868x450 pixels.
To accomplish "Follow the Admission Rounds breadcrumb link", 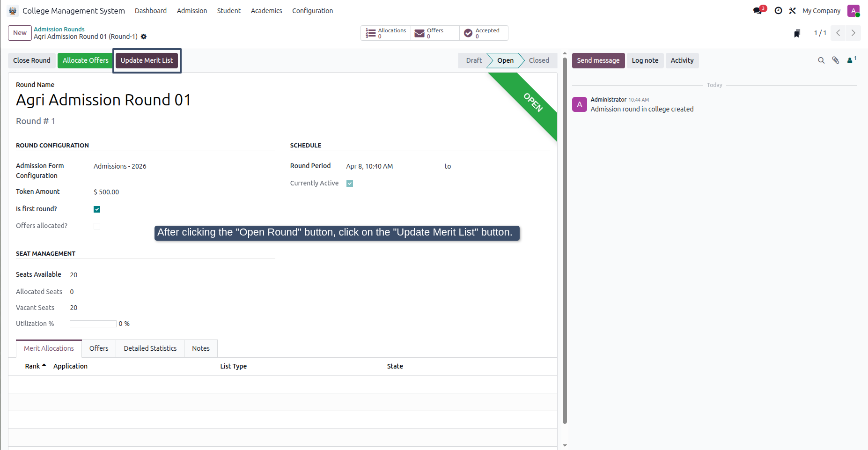I will 59,29.
